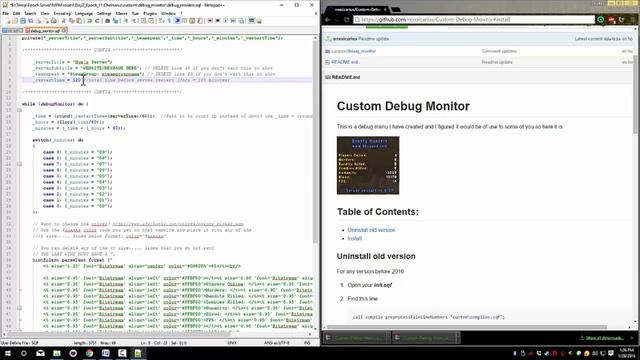Click the Stop Recording macro icon
640x360 pixels.
coord(218,20)
